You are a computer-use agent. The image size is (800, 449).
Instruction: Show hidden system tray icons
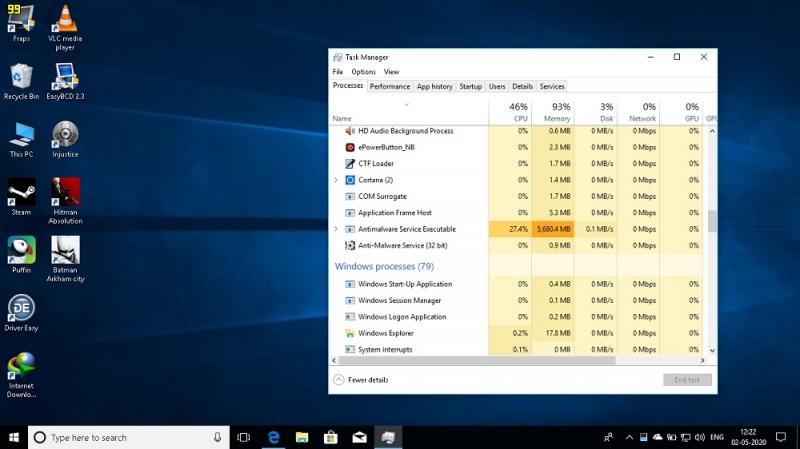point(629,437)
